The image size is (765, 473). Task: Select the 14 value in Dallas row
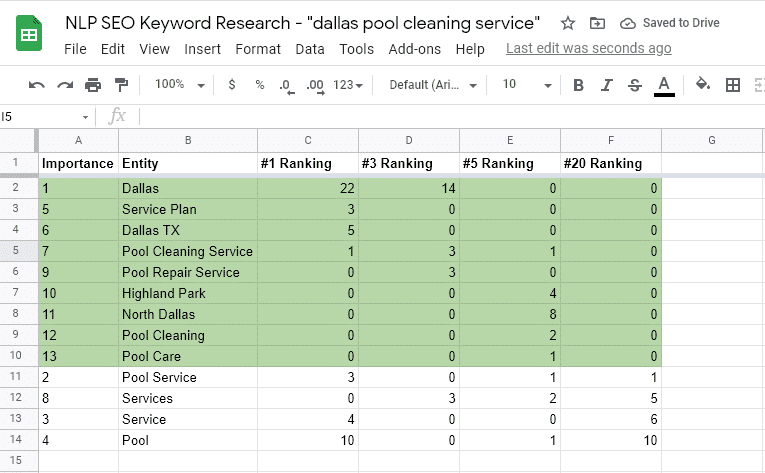point(409,188)
